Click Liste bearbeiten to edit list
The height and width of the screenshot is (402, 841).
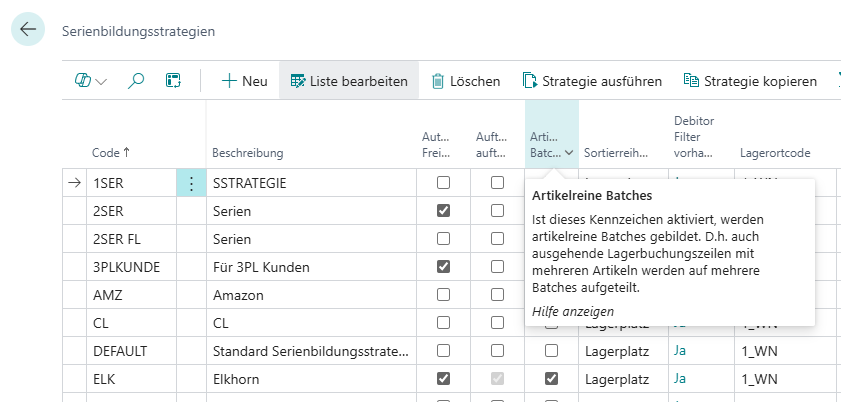[348, 81]
